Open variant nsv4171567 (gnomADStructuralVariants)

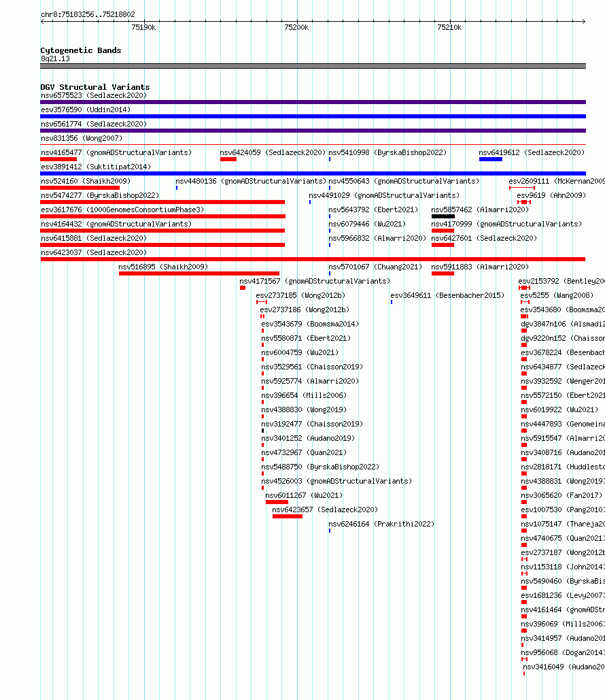pos(315,281)
